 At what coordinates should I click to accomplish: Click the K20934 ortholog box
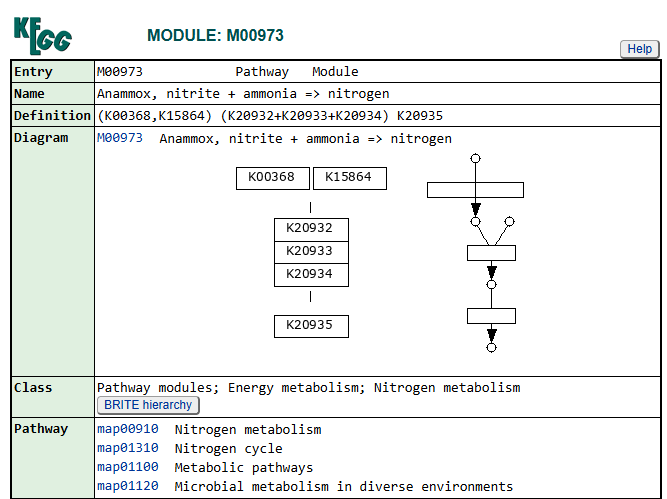coord(310,274)
